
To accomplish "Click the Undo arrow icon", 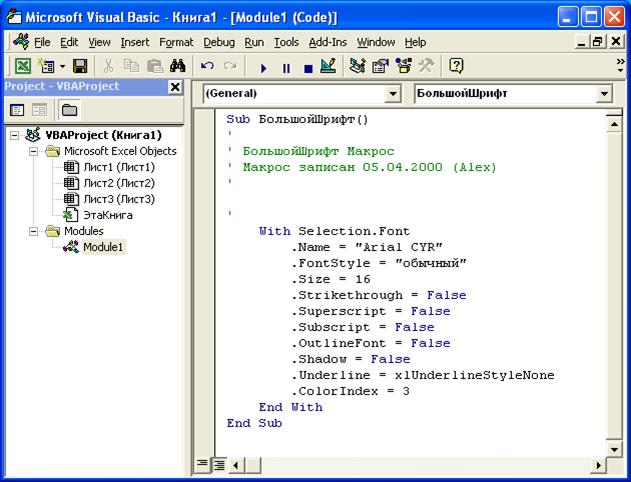I will (x=207, y=66).
